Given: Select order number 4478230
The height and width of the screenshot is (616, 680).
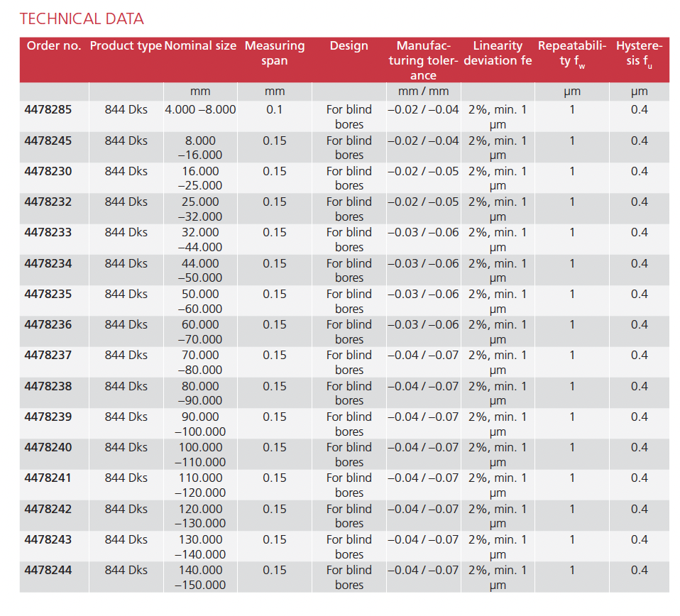Looking at the screenshot, I should click(x=48, y=171).
